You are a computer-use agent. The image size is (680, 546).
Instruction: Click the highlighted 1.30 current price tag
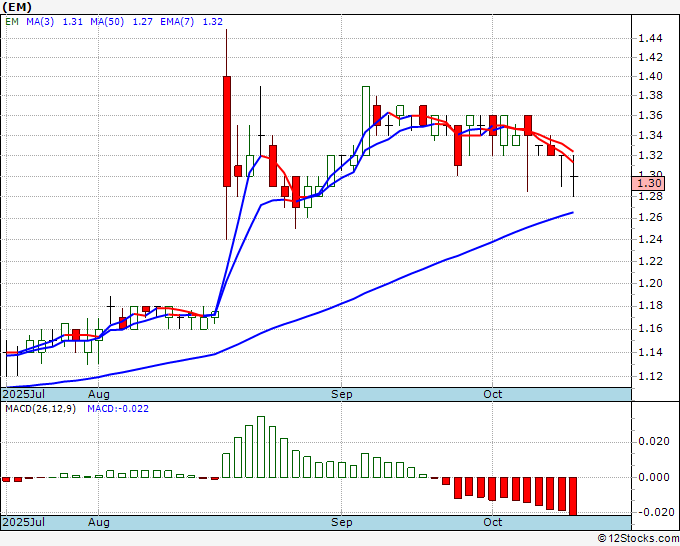(x=648, y=183)
